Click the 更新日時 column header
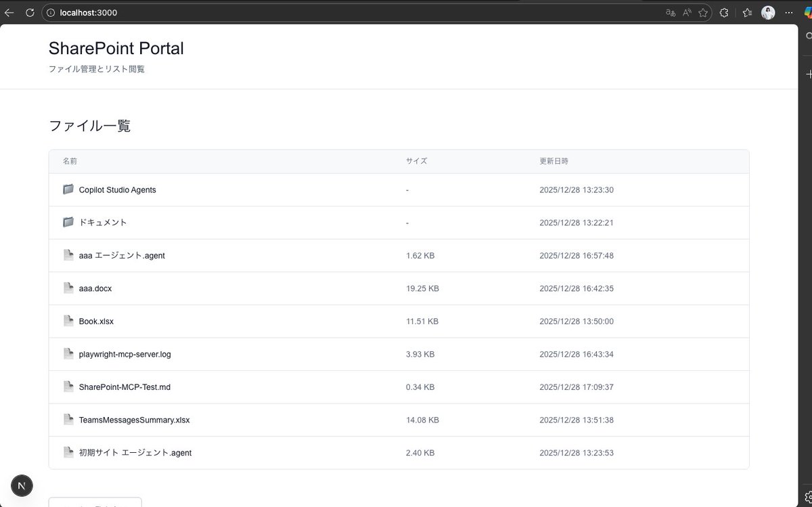 click(x=554, y=161)
